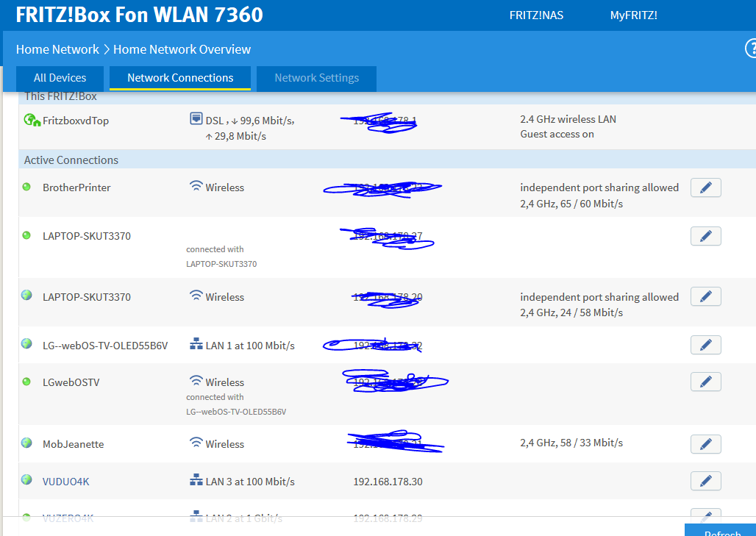Click the 'LAN 3 at 100 Mbit/s' text
This screenshot has height=536, width=756.
point(250,482)
